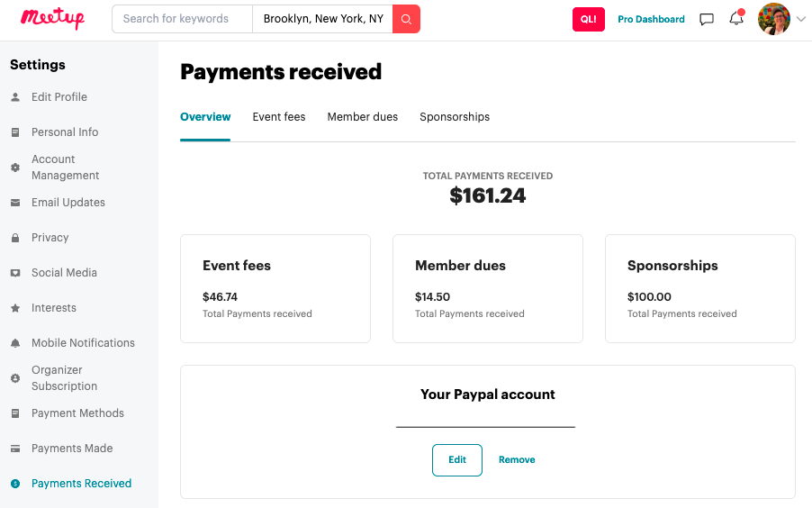Click Edit for the Paypal account
The image size is (812, 508).
pos(457,459)
